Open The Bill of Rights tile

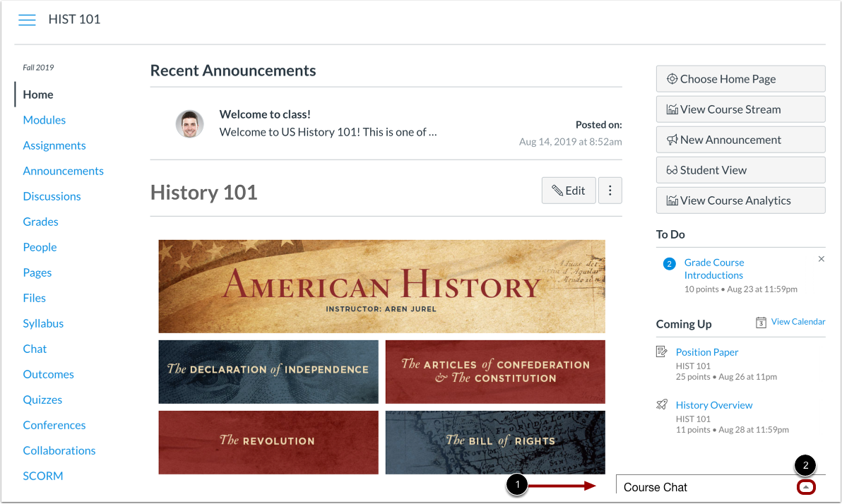click(x=495, y=443)
